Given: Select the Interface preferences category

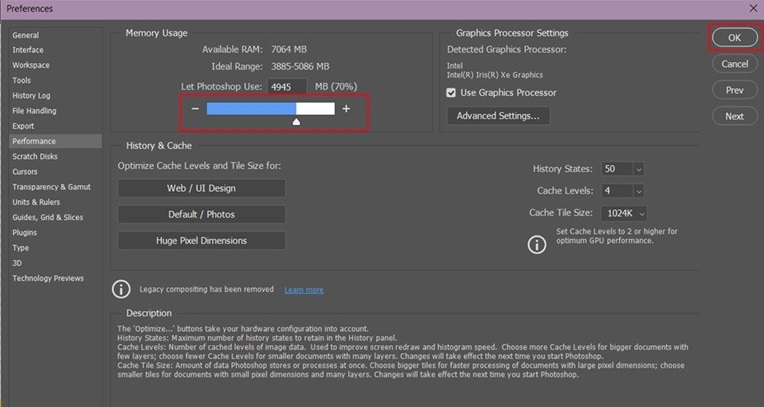Looking at the screenshot, I should [28, 50].
